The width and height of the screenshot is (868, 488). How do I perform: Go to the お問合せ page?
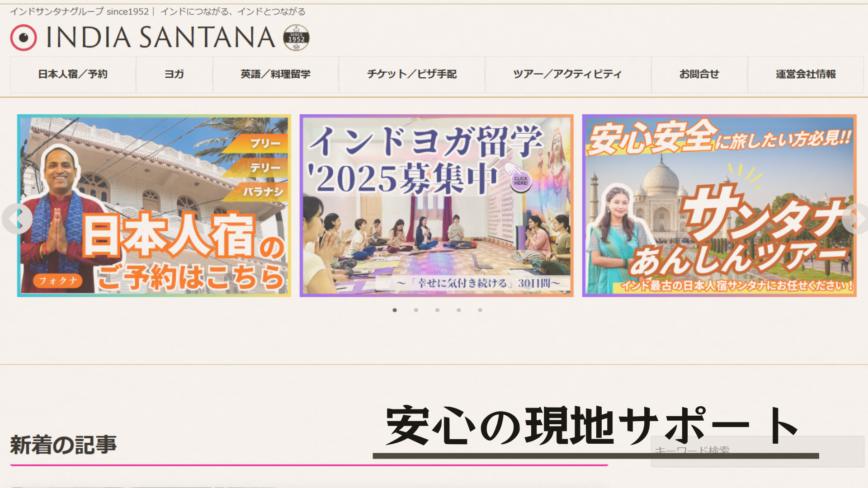click(699, 75)
